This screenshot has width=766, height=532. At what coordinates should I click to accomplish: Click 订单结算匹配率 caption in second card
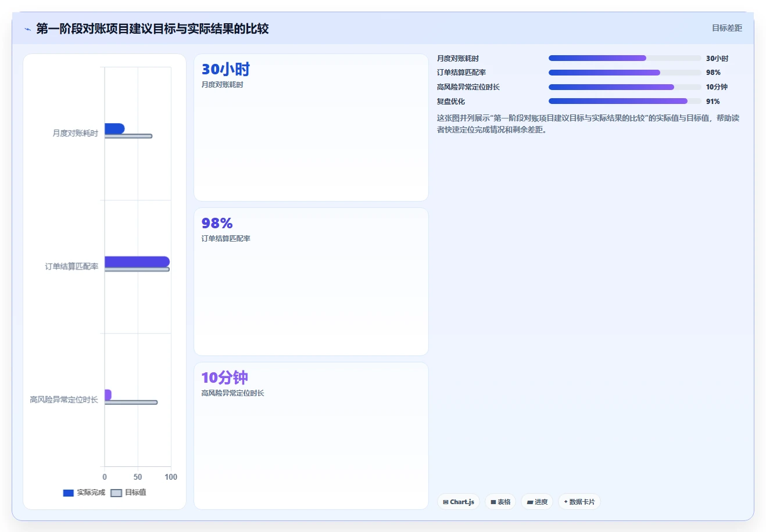click(225, 239)
